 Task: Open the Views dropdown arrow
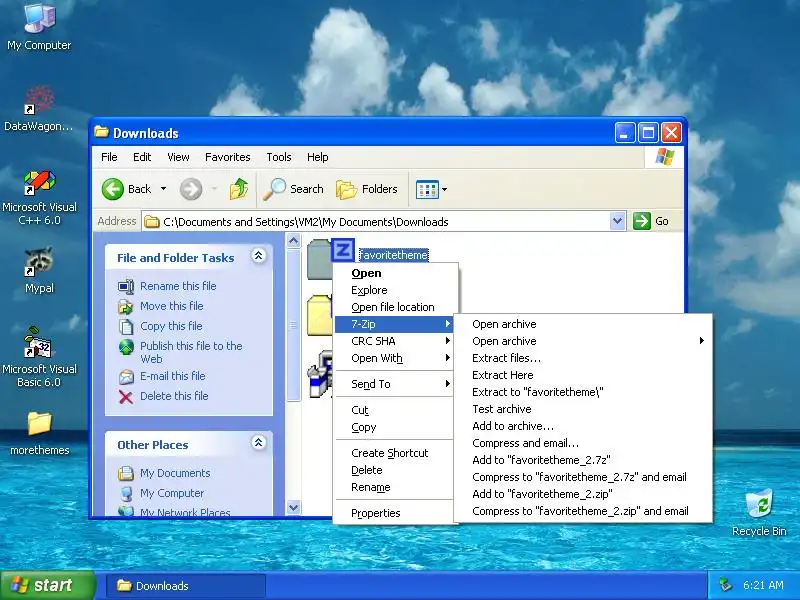[x=444, y=189]
